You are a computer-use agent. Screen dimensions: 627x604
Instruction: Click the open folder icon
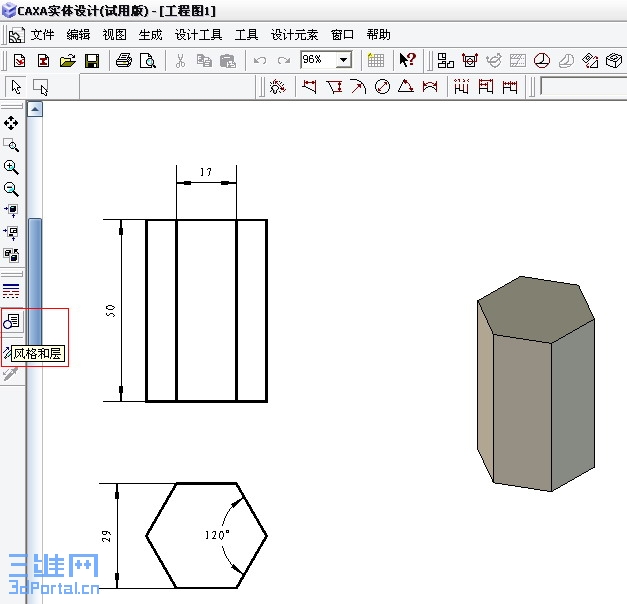(68, 61)
